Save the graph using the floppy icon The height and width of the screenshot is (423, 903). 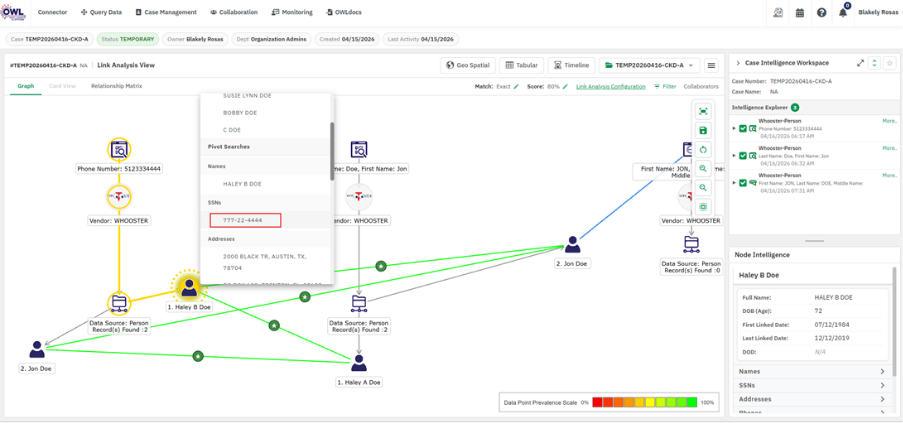coord(703,130)
